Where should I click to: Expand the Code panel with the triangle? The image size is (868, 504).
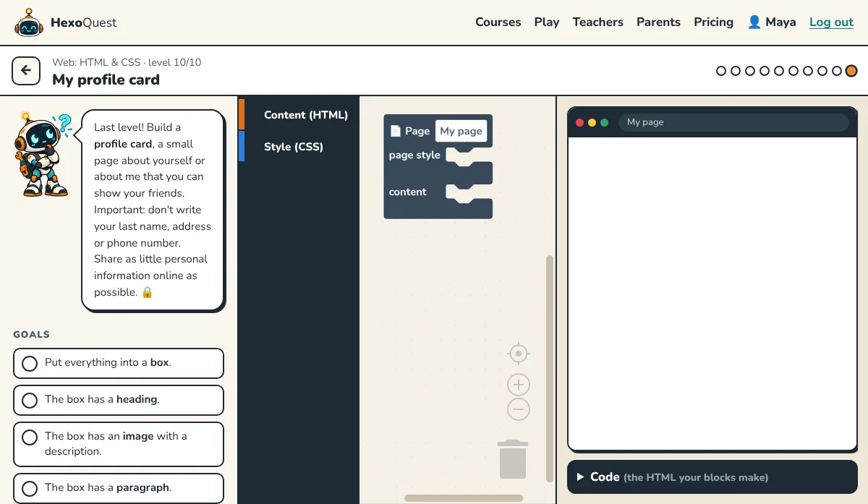pyautogui.click(x=580, y=477)
